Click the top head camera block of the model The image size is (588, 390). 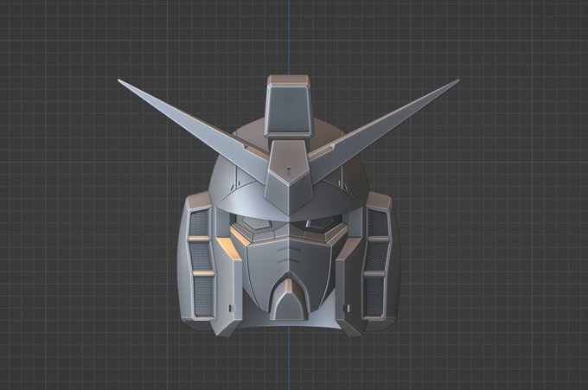click(289, 105)
